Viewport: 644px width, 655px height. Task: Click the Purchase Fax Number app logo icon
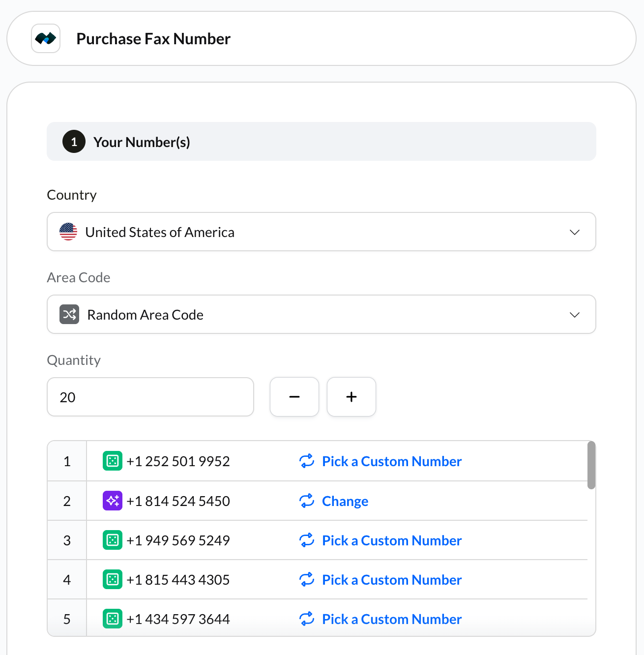point(45,38)
